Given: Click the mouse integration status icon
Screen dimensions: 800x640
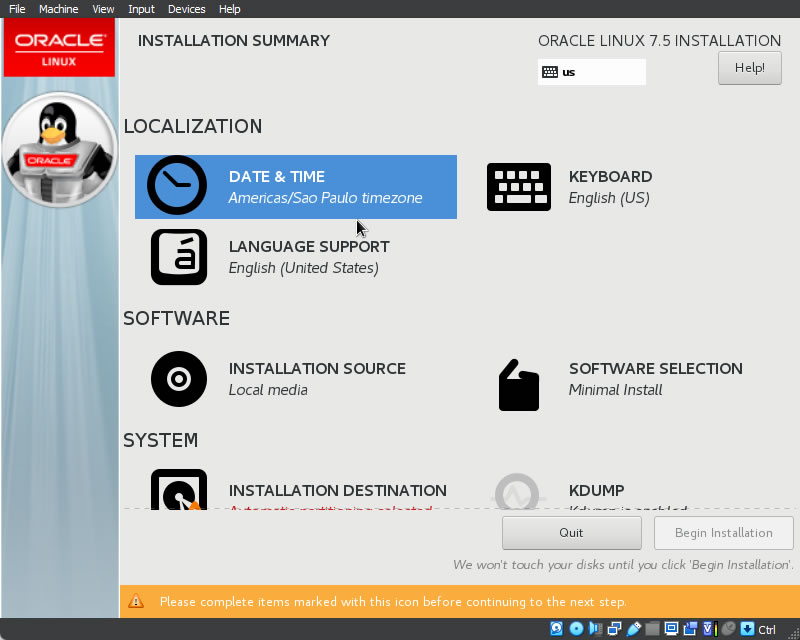Looking at the screenshot, I should (x=730, y=628).
